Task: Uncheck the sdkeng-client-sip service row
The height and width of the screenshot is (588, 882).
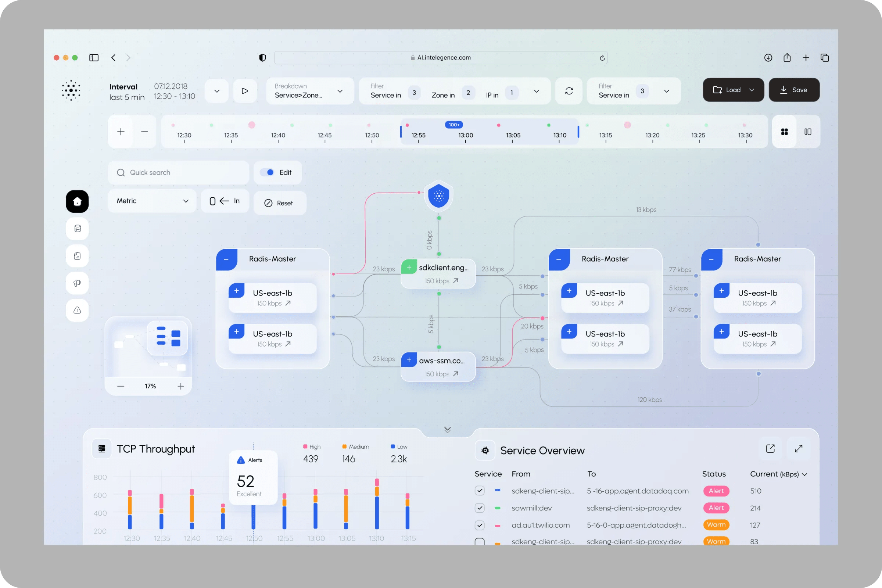Action: tap(479, 491)
